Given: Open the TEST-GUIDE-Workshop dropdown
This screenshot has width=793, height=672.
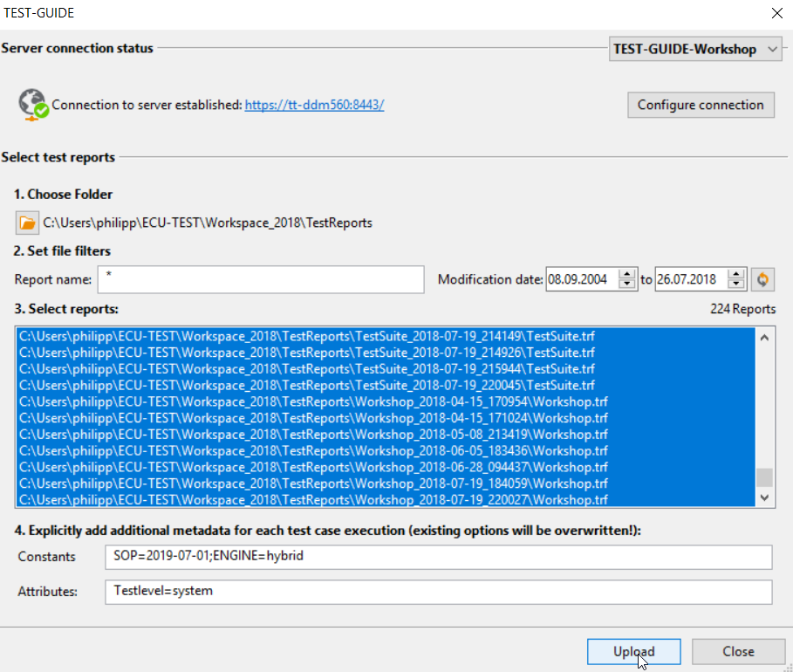Looking at the screenshot, I should click(x=694, y=50).
